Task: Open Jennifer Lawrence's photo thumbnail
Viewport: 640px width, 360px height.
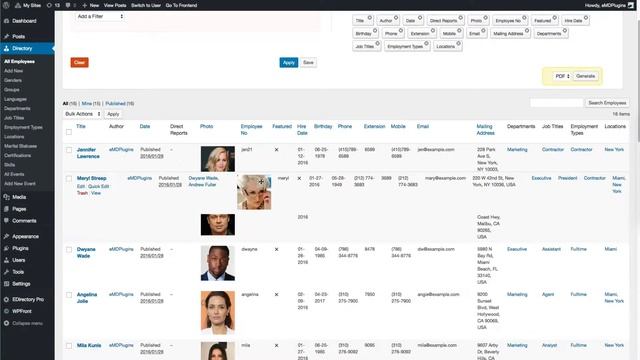Action: (x=218, y=158)
